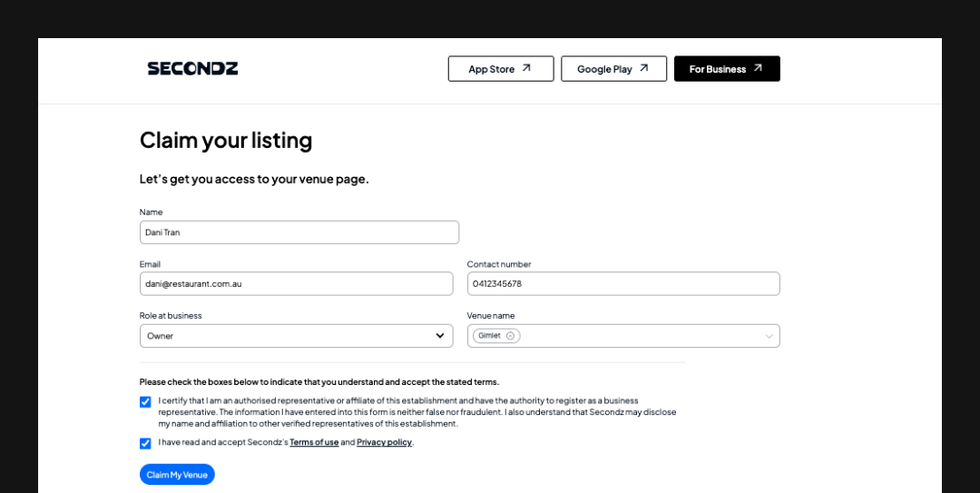Click the arrow icon beside For Business
This screenshot has width=980, height=493.
[x=758, y=68]
